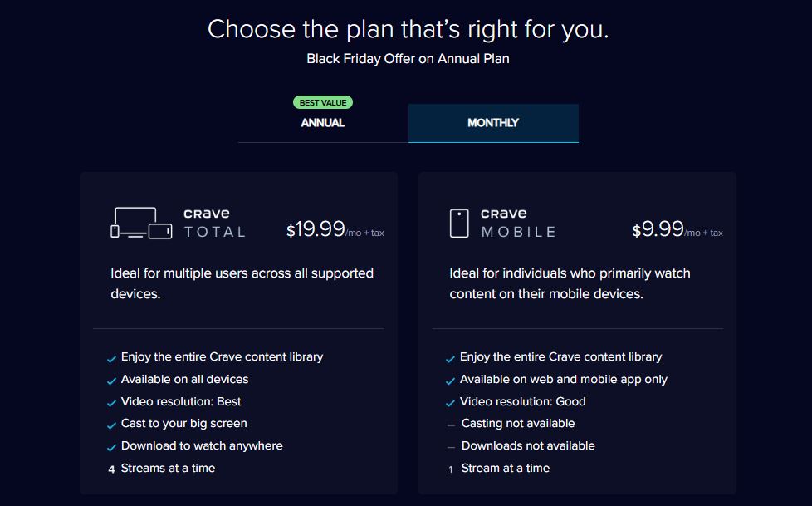Click the dash beside Downloads not available

pyautogui.click(x=451, y=447)
